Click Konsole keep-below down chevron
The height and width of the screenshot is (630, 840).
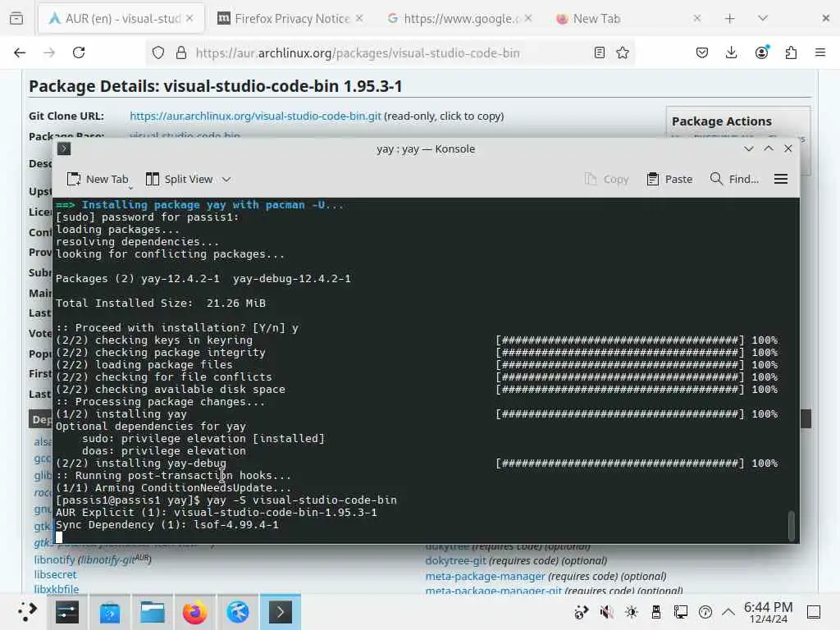click(748, 149)
